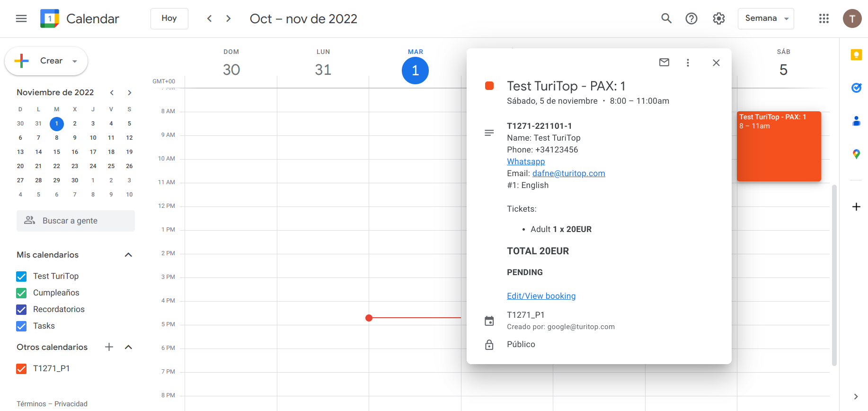The height and width of the screenshot is (411, 868).
Task: Open Google Maps side panel icon
Action: (856, 154)
